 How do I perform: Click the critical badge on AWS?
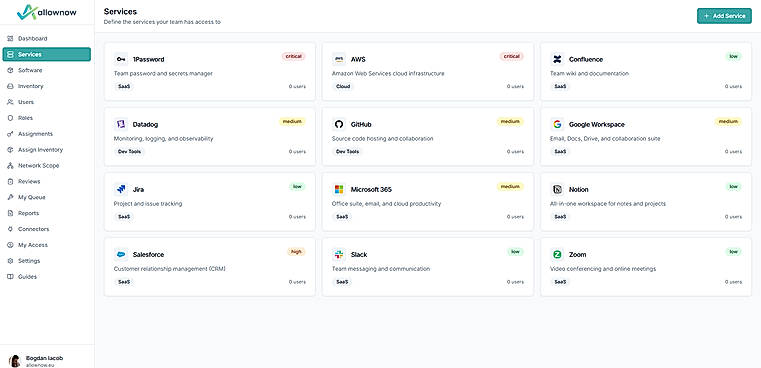tap(512, 56)
